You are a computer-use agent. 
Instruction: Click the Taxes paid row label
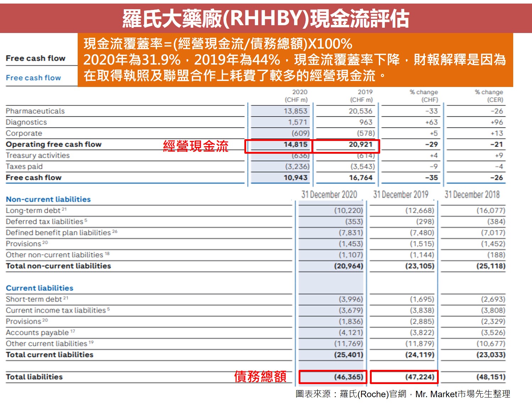click(24, 166)
